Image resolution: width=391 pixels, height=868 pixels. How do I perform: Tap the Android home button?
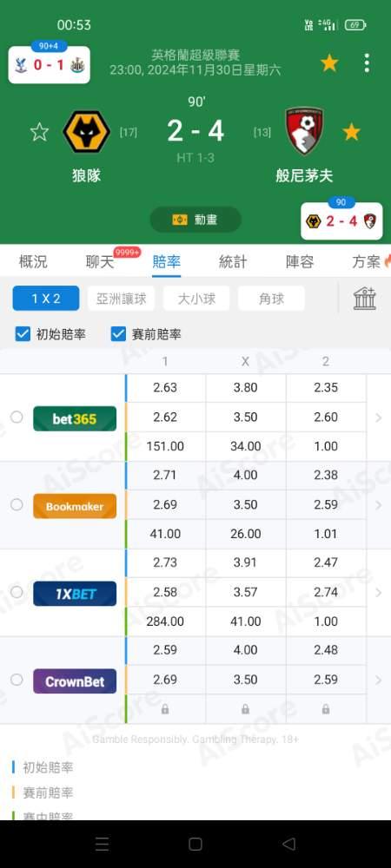tap(195, 844)
